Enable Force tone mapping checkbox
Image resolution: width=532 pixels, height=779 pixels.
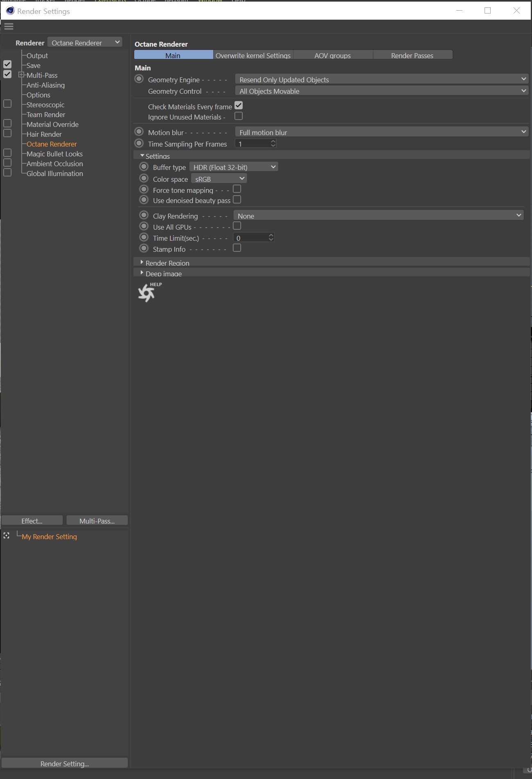(237, 189)
